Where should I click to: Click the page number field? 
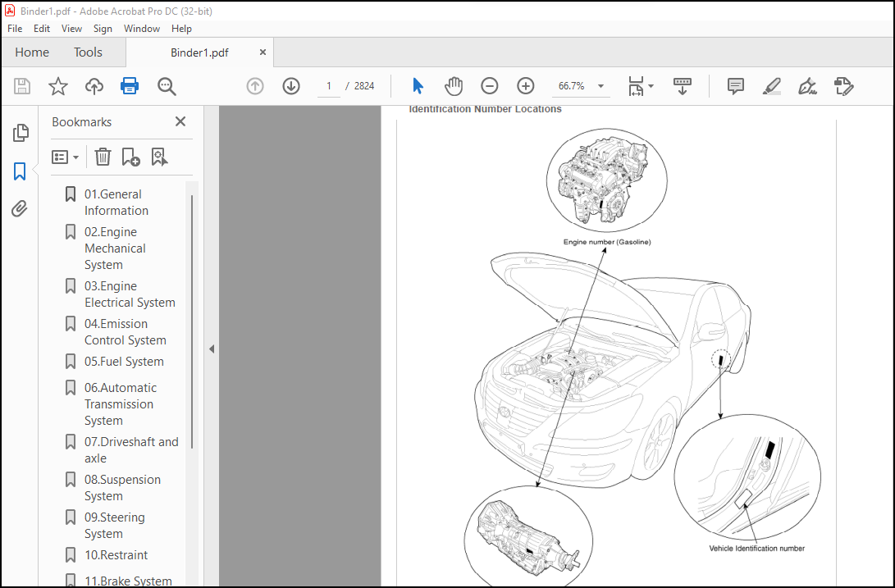(329, 86)
